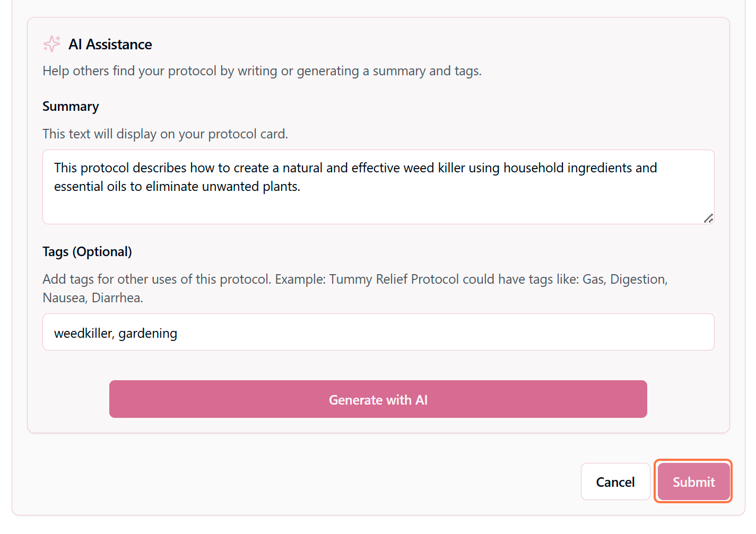Click the AI Assistance heading
This screenshot has width=756, height=534.
click(110, 45)
